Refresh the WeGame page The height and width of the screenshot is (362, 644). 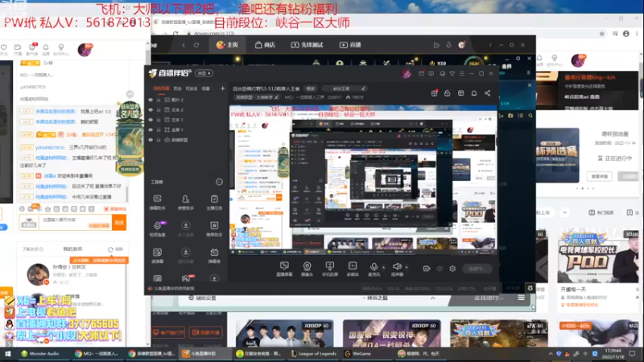[x=196, y=45]
